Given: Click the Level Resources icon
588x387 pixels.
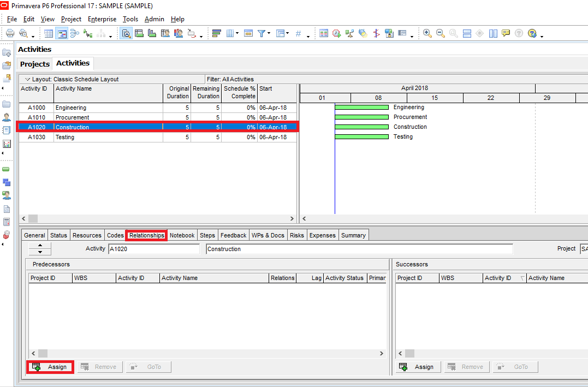Looking at the screenshot, I should tap(349, 33).
